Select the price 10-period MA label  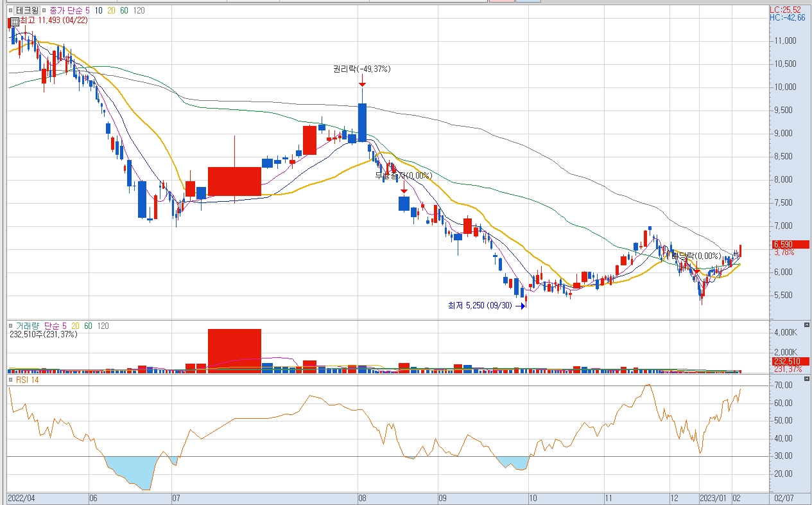99,11
